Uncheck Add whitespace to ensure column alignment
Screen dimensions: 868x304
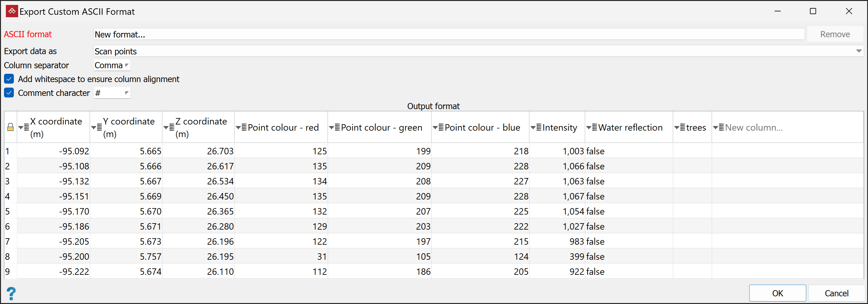tap(9, 79)
